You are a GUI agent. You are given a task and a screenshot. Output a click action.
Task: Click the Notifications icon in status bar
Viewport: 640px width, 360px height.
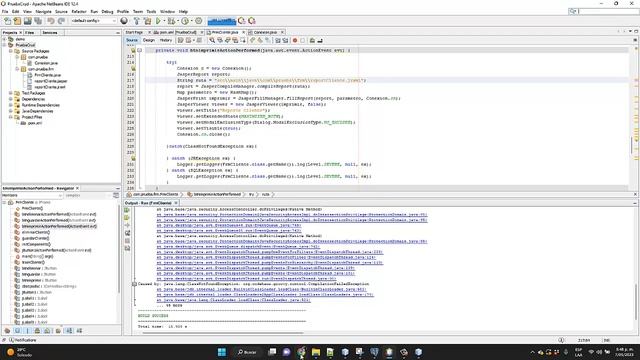point(11,340)
